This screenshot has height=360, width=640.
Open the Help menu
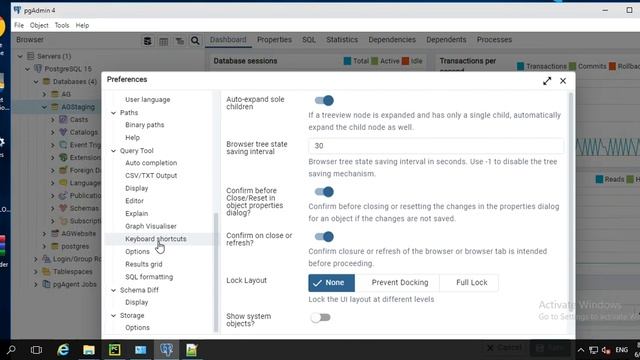tap(82, 25)
